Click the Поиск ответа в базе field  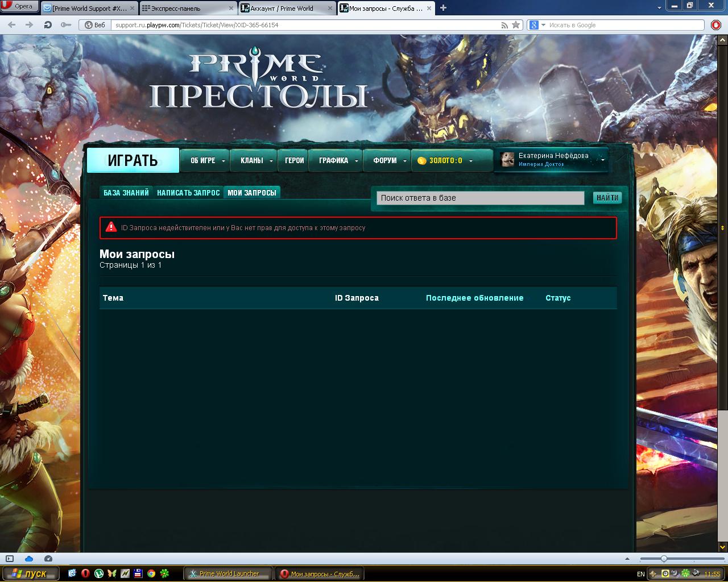click(x=480, y=198)
